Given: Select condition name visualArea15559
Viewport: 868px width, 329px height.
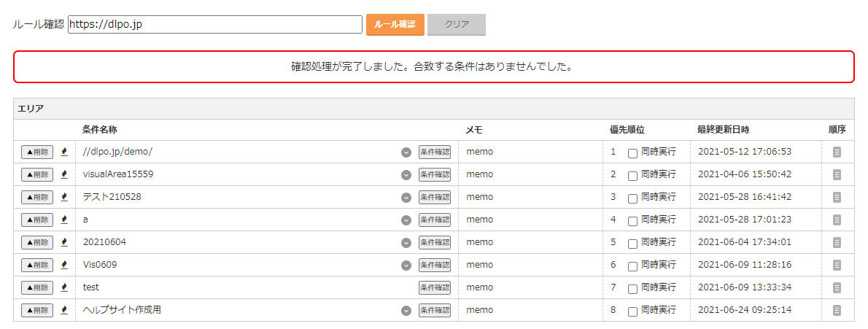Looking at the screenshot, I should click(x=118, y=174).
